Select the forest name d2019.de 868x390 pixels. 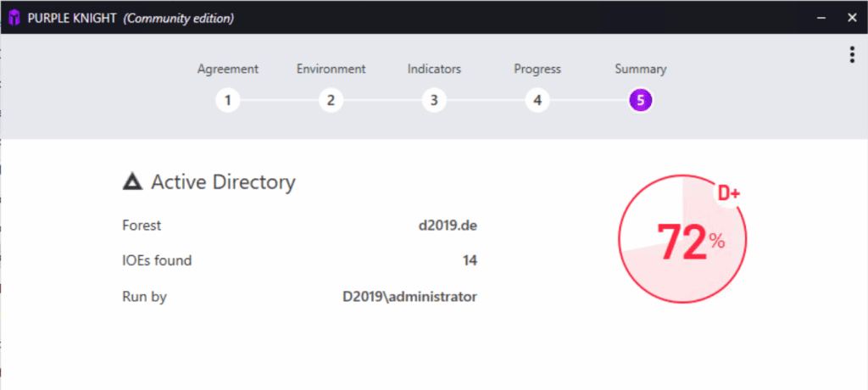coord(448,226)
